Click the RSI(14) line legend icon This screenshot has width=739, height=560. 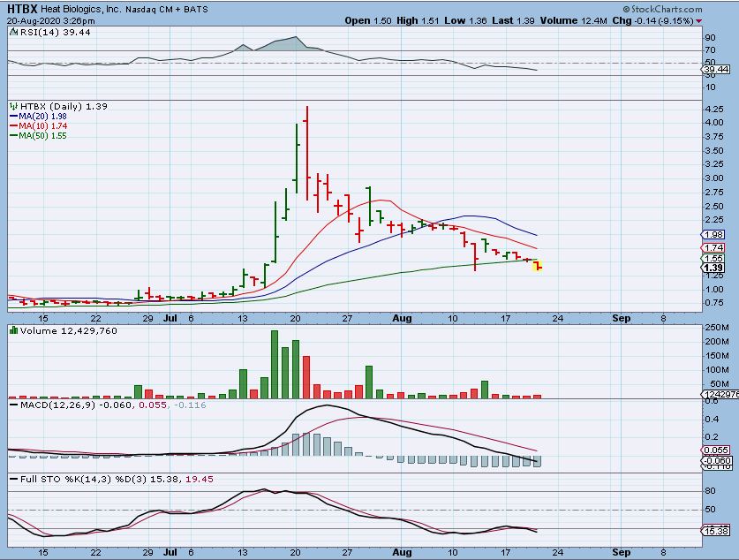point(13,32)
